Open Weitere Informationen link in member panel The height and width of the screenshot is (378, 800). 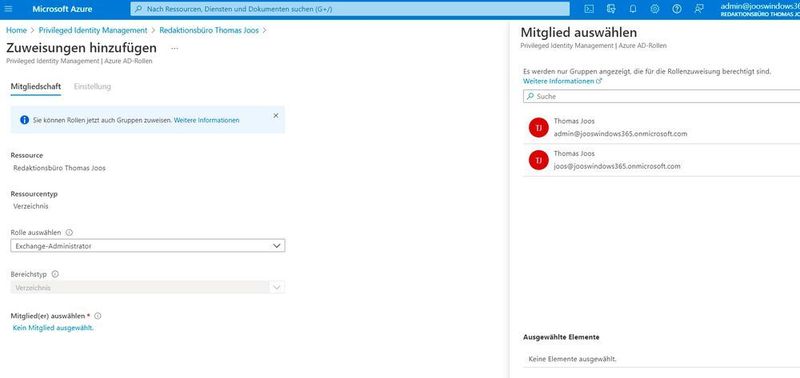click(x=559, y=81)
